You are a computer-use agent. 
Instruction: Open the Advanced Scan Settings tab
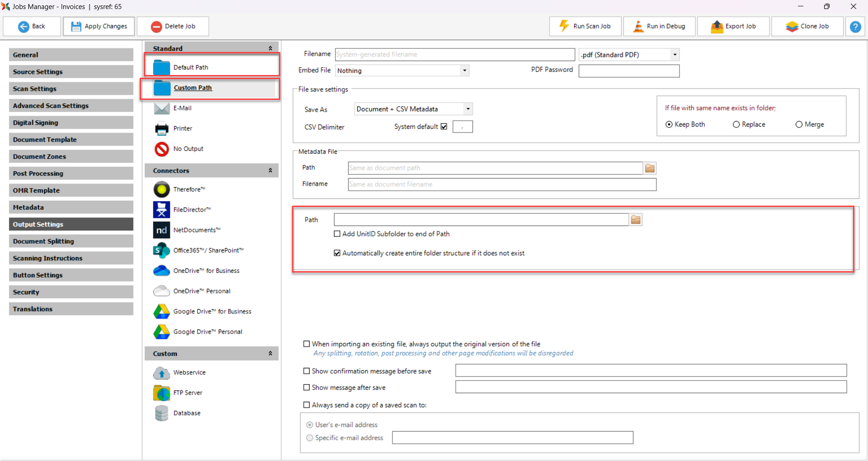click(71, 105)
